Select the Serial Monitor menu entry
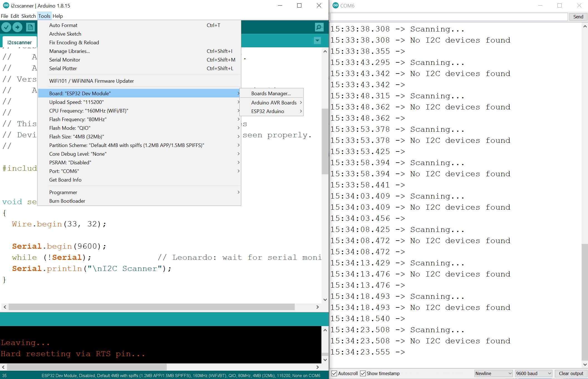The height and width of the screenshot is (379, 588). tap(139, 60)
